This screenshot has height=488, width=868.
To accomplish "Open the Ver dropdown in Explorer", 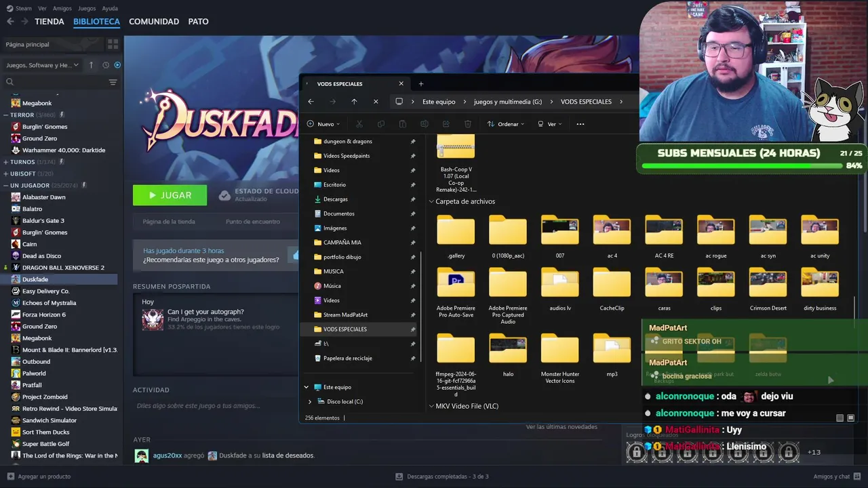I will pyautogui.click(x=550, y=124).
